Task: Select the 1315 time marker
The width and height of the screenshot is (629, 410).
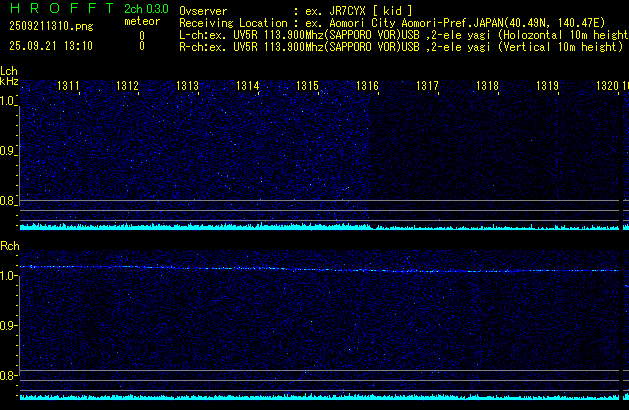Action: (x=307, y=87)
